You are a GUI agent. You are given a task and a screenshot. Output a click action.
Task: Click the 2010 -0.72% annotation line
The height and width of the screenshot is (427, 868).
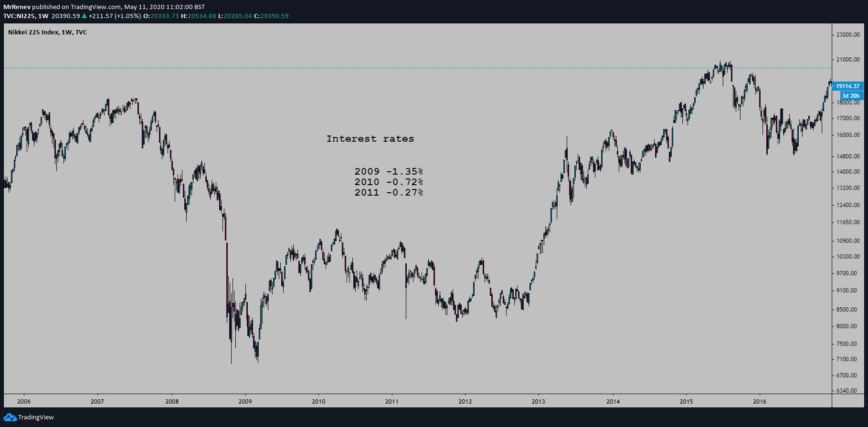(389, 182)
